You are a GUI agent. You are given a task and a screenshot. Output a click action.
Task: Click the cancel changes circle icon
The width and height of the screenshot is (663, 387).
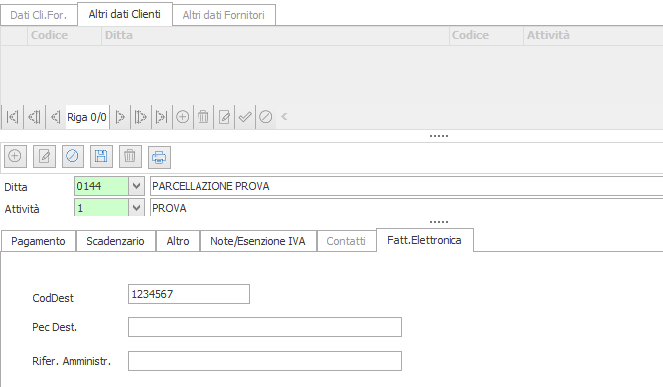point(73,156)
